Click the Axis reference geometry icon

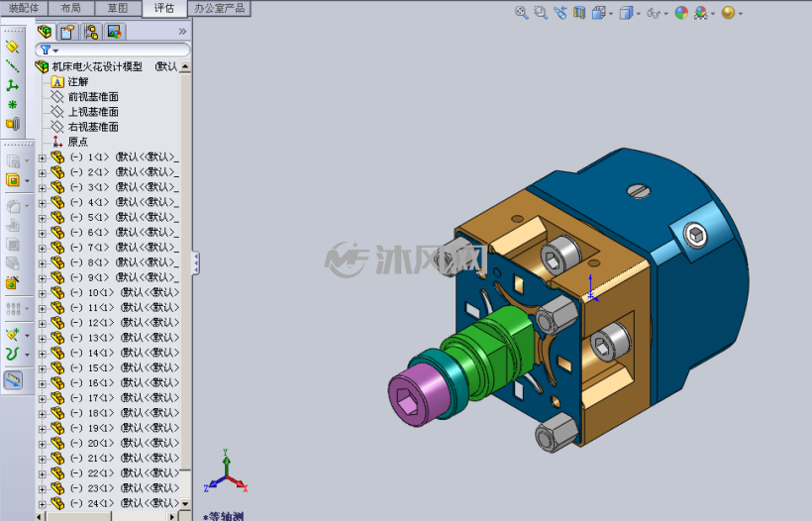13,66
